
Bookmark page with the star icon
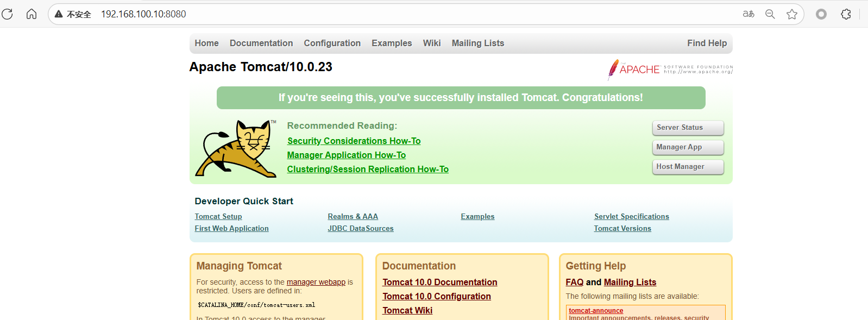792,14
